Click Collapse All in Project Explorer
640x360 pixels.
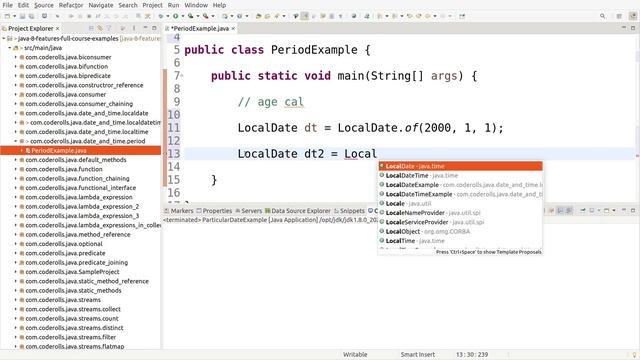[91, 28]
